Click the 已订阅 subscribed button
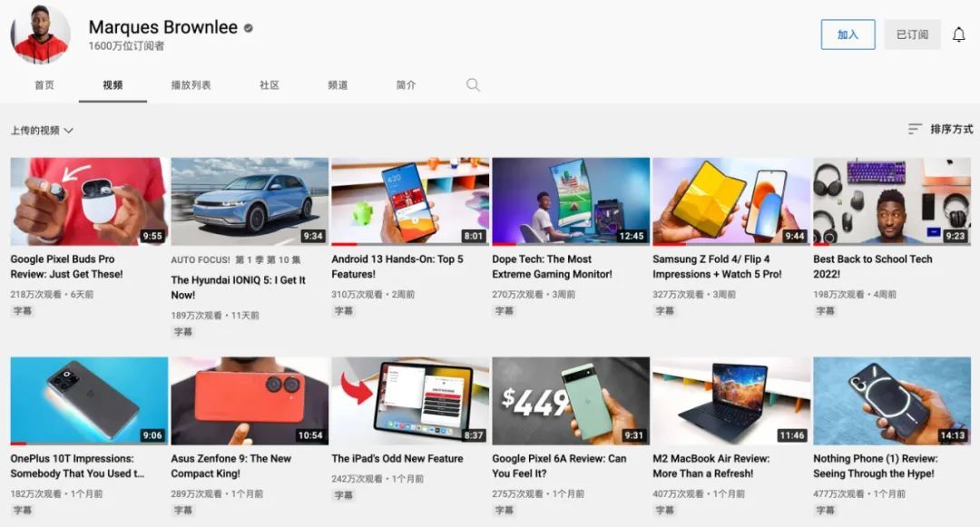 pos(912,34)
